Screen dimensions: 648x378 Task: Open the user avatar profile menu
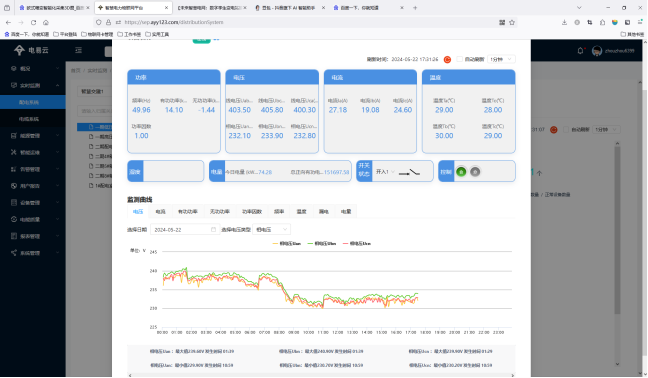pyautogui.click(x=596, y=51)
